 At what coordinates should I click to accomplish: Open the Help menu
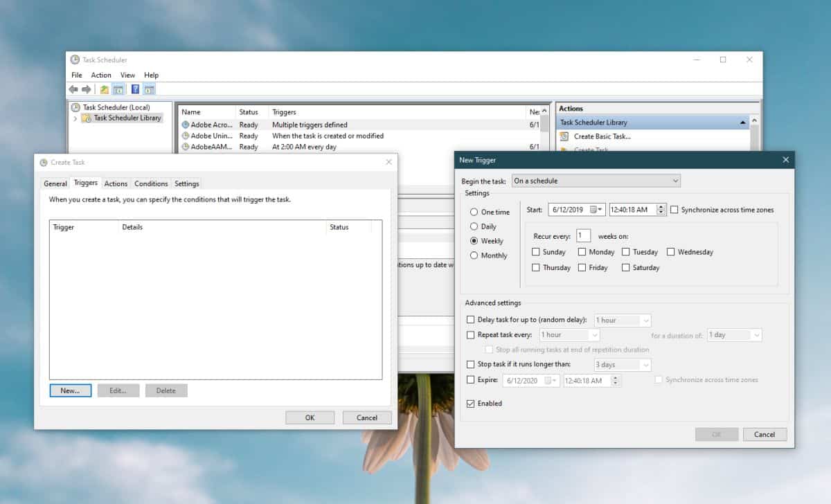coord(151,75)
